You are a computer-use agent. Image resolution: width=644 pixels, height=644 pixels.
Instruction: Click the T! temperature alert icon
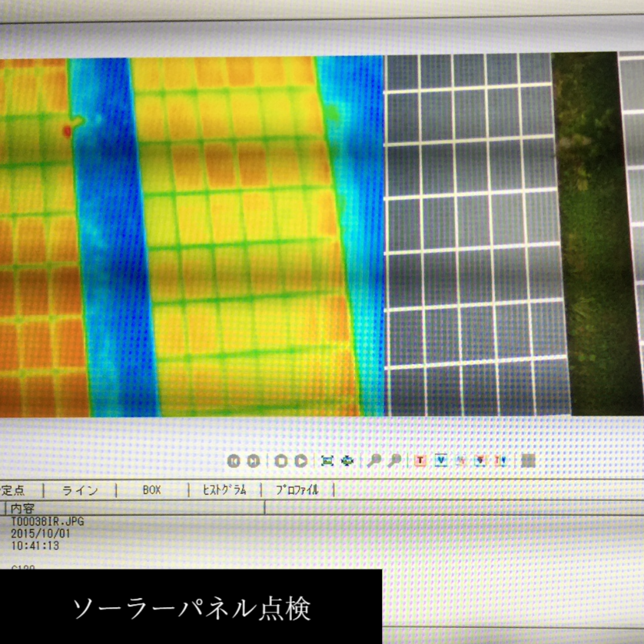[x=501, y=460]
